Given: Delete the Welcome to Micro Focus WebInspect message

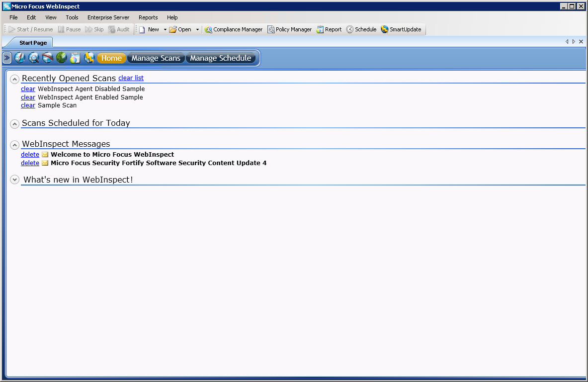Looking at the screenshot, I should point(30,155).
